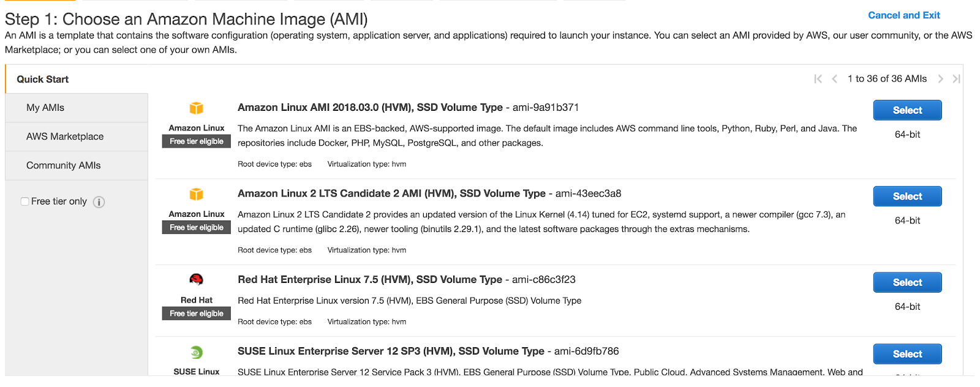Screen dimensions: 980x387
Task: Click the 1 to 36 of 36 AMIs text
Action: click(887, 79)
